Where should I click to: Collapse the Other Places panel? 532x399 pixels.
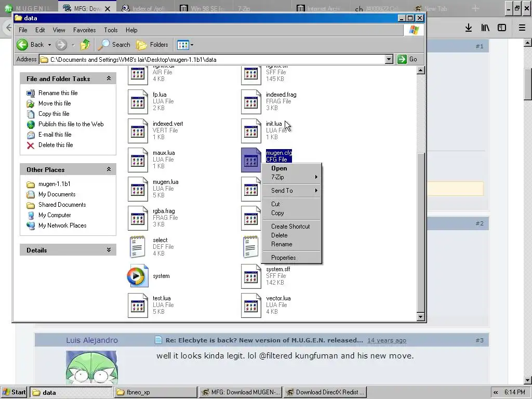tap(109, 169)
